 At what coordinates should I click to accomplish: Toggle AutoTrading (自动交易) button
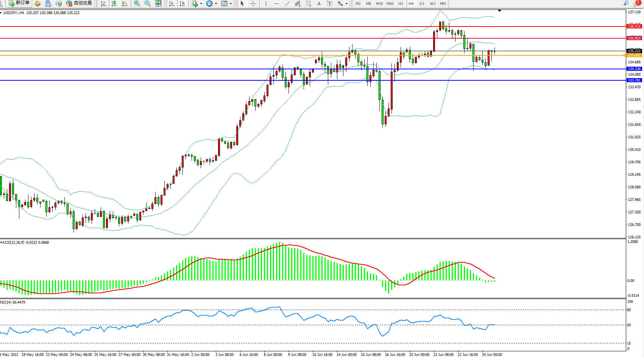pos(79,3)
